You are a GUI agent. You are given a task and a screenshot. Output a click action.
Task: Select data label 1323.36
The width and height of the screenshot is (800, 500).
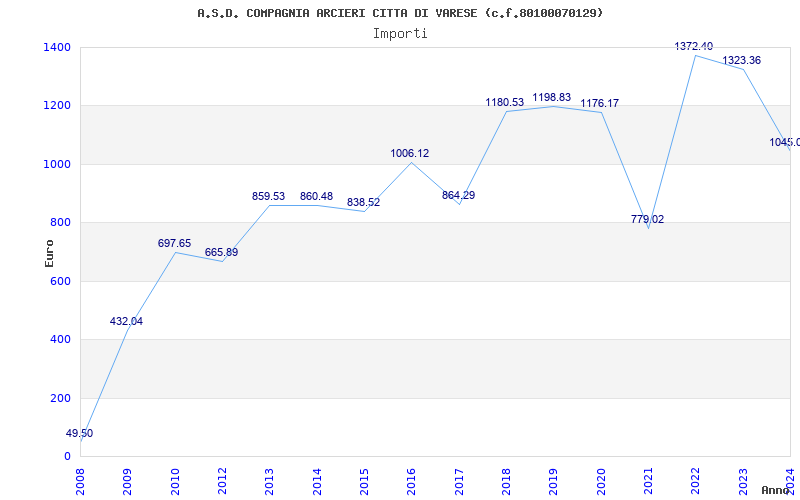tap(741, 61)
